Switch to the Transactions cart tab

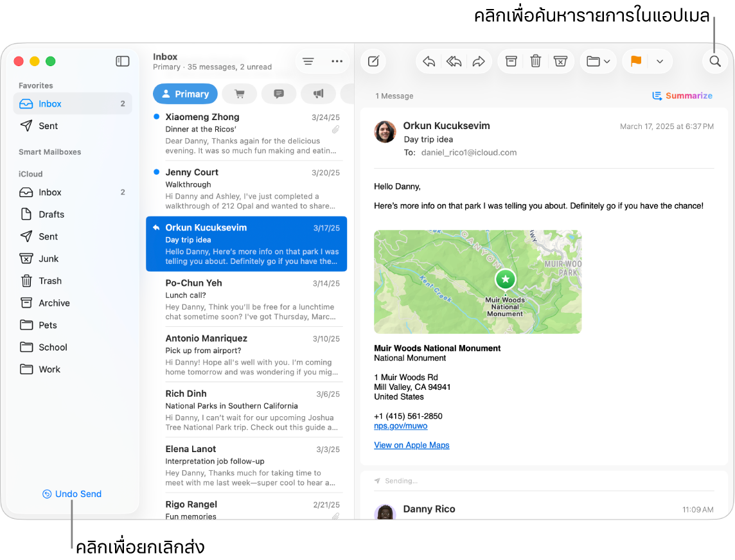[240, 94]
